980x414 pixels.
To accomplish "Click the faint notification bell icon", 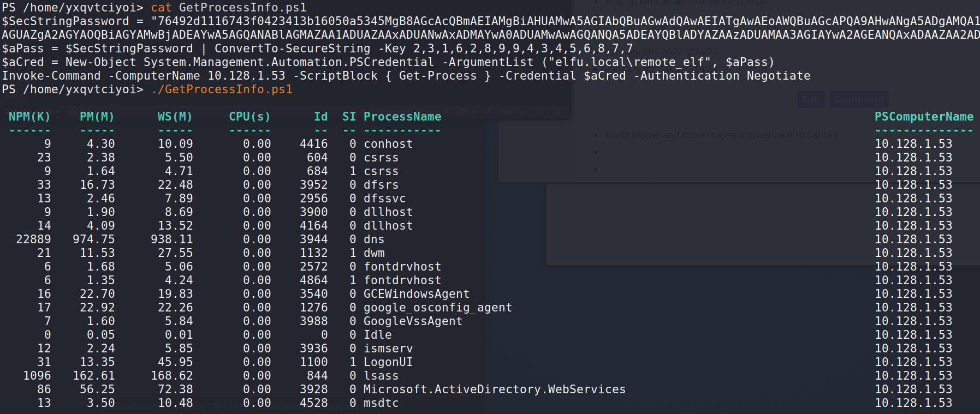I will click(557, 112).
